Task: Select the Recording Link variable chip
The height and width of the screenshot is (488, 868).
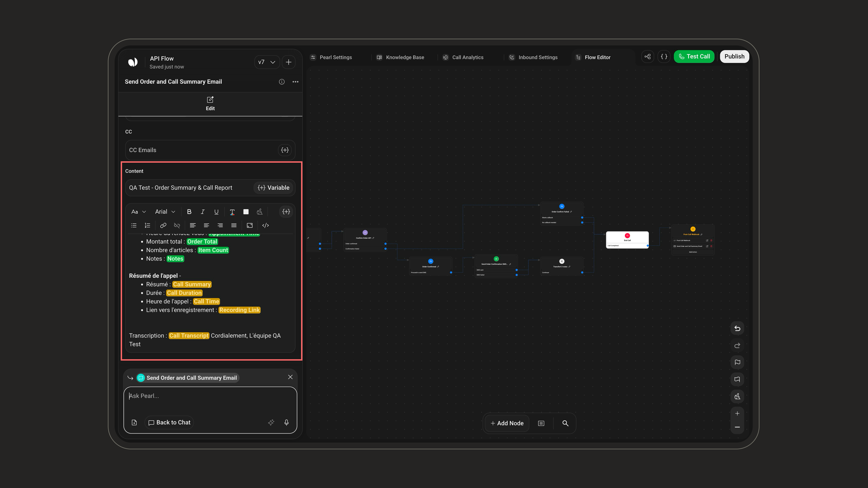Action: 240,310
